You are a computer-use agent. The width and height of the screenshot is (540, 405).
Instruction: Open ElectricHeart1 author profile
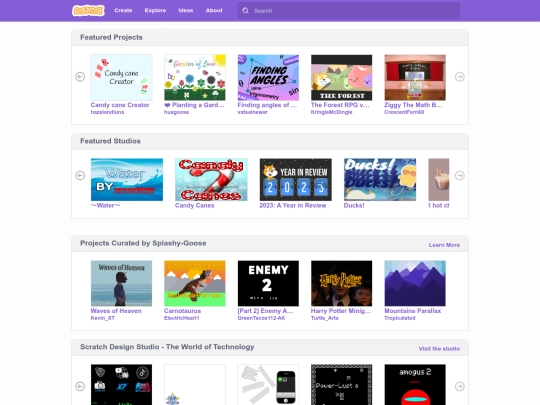(x=182, y=318)
